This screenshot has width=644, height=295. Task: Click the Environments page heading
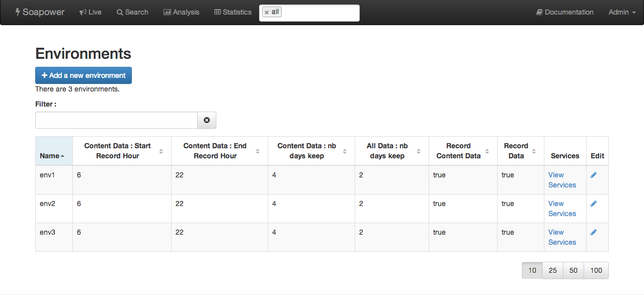point(83,54)
